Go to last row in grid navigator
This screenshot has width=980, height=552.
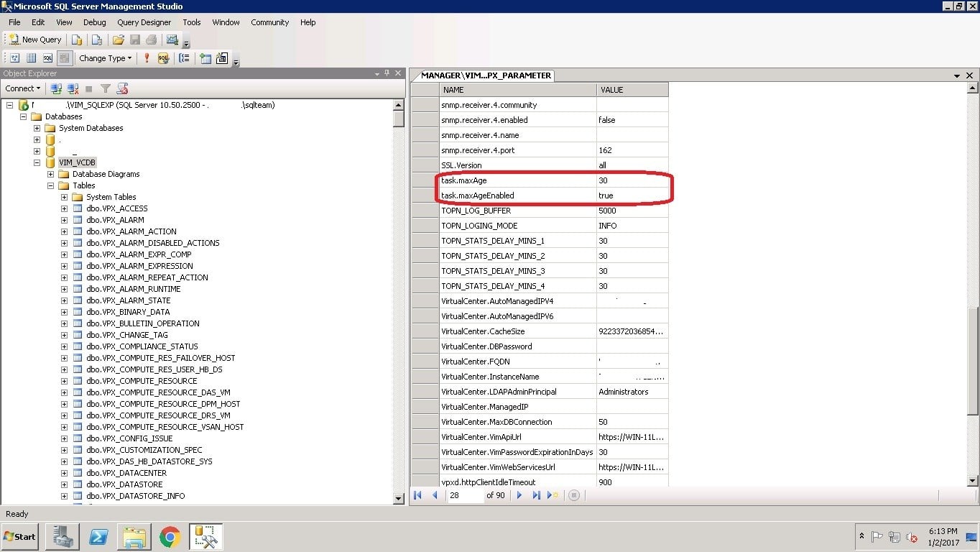(x=536, y=495)
